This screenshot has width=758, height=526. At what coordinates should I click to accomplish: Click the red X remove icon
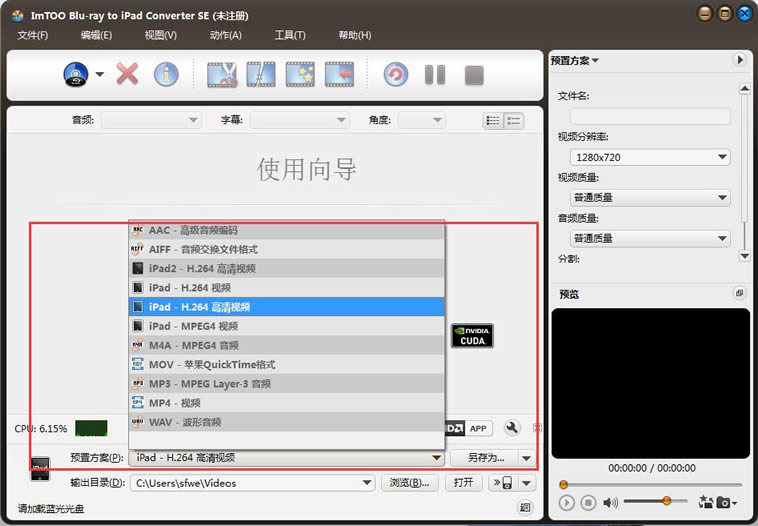[127, 74]
